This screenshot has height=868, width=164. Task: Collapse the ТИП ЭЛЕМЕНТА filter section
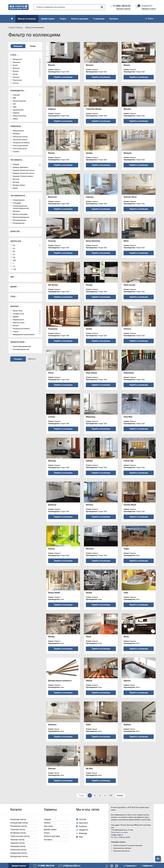(x=17, y=160)
